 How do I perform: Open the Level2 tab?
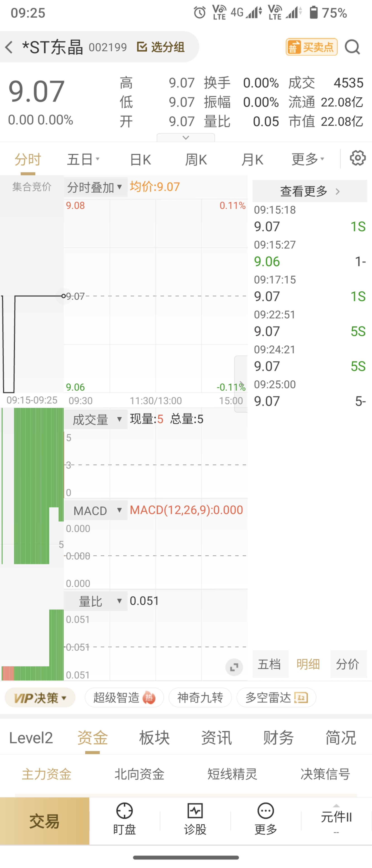tap(31, 738)
